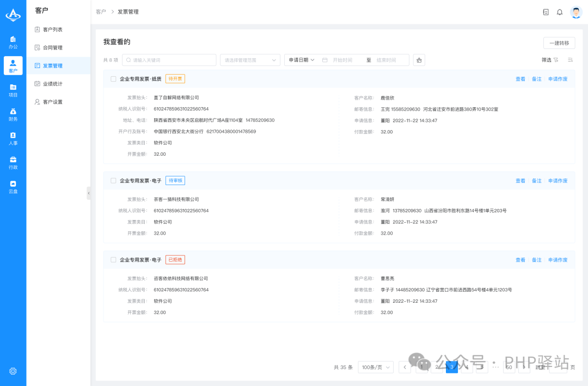Click customer name 曹思亮
This screenshot has height=386, width=588.
[388, 278]
